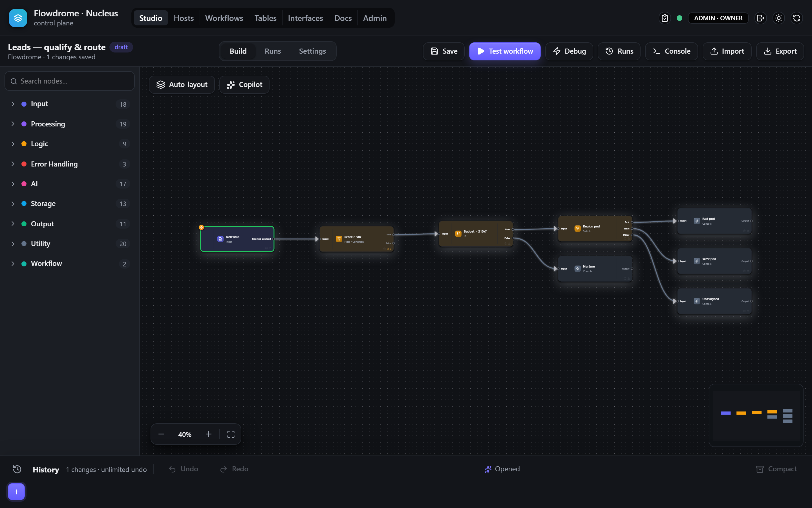Expand the Logic node category
The image size is (812, 508).
click(x=69, y=144)
